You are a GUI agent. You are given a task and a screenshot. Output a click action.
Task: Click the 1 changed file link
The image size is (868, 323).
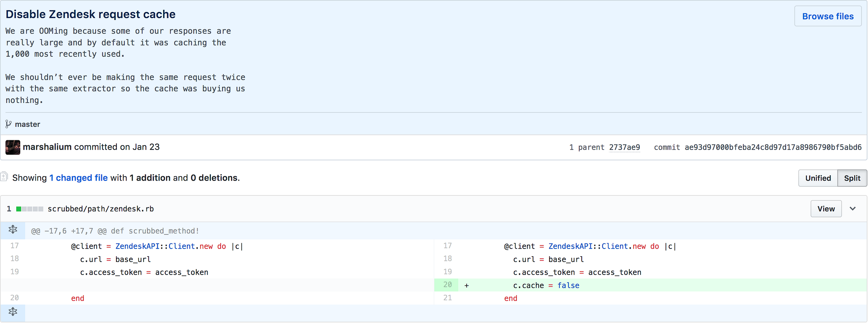(78, 178)
